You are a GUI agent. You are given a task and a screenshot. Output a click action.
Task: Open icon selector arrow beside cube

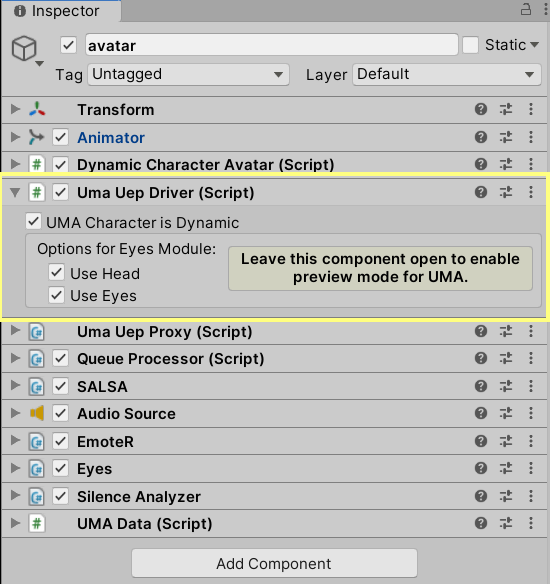point(39,64)
